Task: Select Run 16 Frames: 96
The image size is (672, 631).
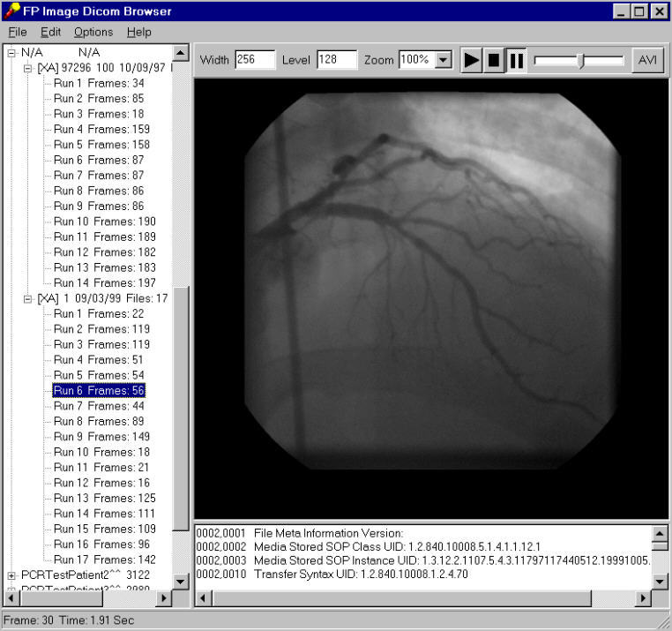Action: (x=101, y=545)
